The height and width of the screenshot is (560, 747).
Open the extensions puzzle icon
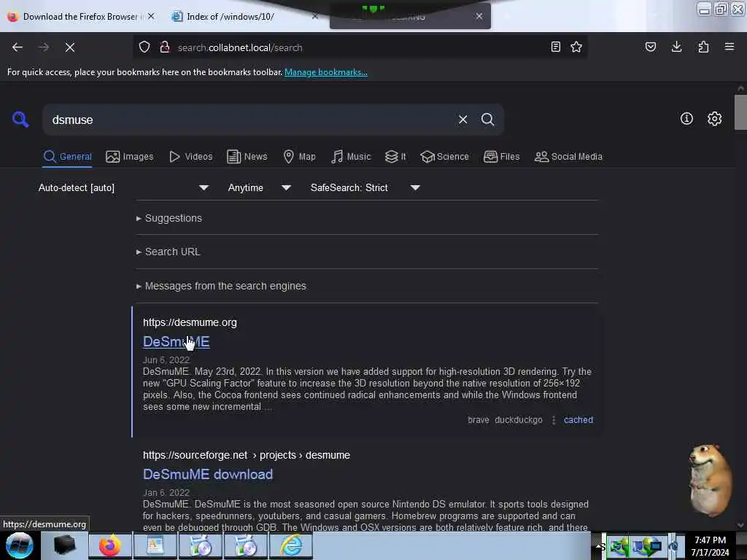[703, 47]
